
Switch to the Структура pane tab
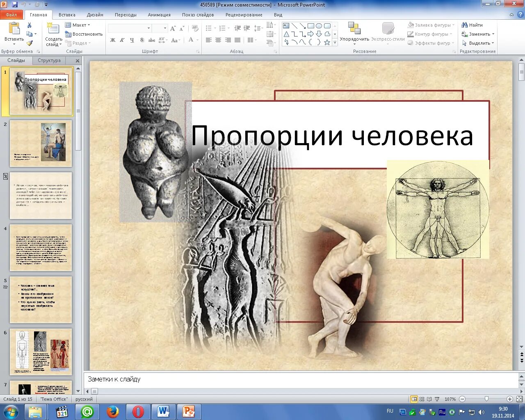coord(49,60)
